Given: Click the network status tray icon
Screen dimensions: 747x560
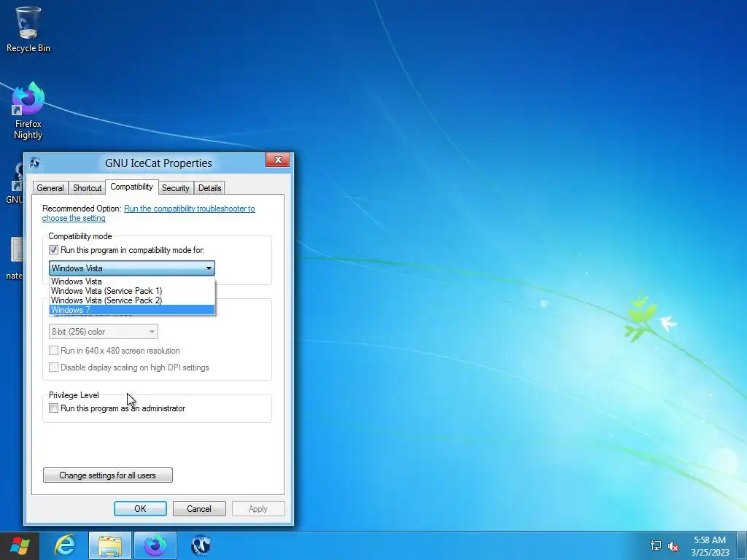Looking at the screenshot, I should (656, 545).
